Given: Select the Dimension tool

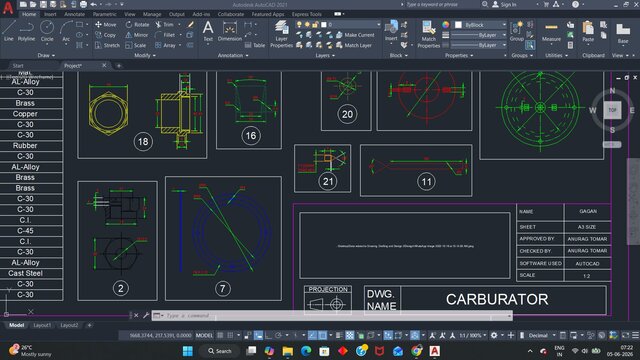Looking at the screenshot, I should (x=230, y=31).
